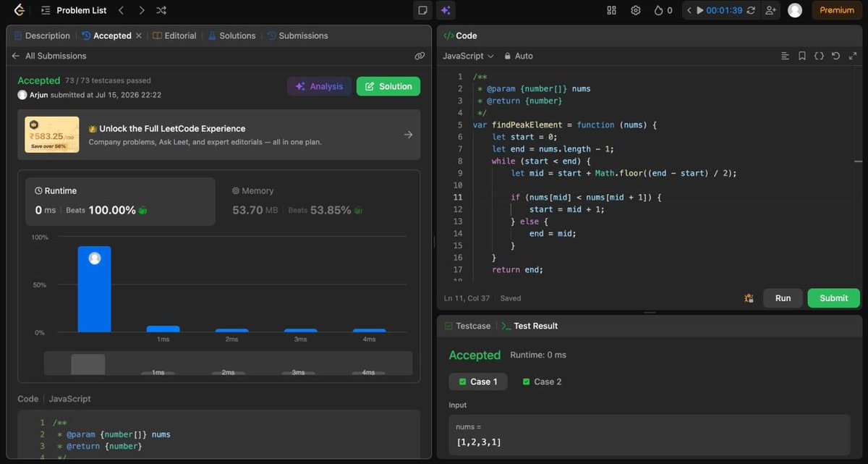Click the Auto lock indicator

pyautogui.click(x=519, y=56)
